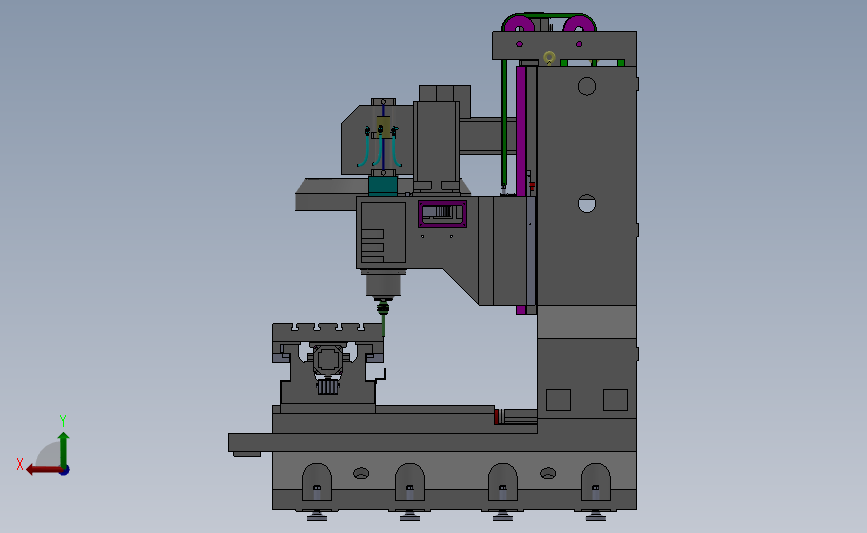Select the leftmost leveling foot under the base
Image resolution: width=867 pixels, height=533 pixels.
(x=317, y=515)
